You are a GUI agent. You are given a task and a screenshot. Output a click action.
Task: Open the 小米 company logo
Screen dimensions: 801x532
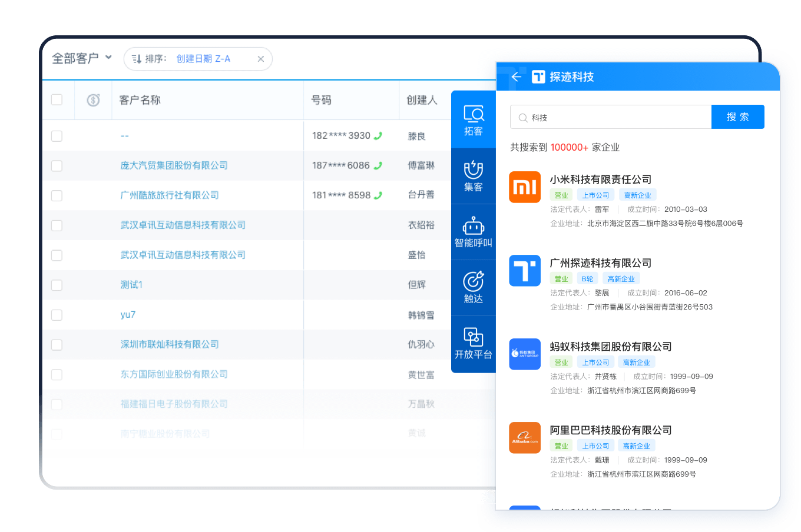(525, 187)
